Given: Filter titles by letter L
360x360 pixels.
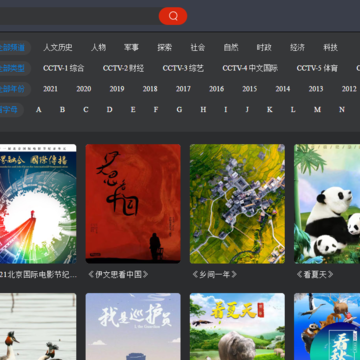Looking at the screenshot, I should point(293,110).
